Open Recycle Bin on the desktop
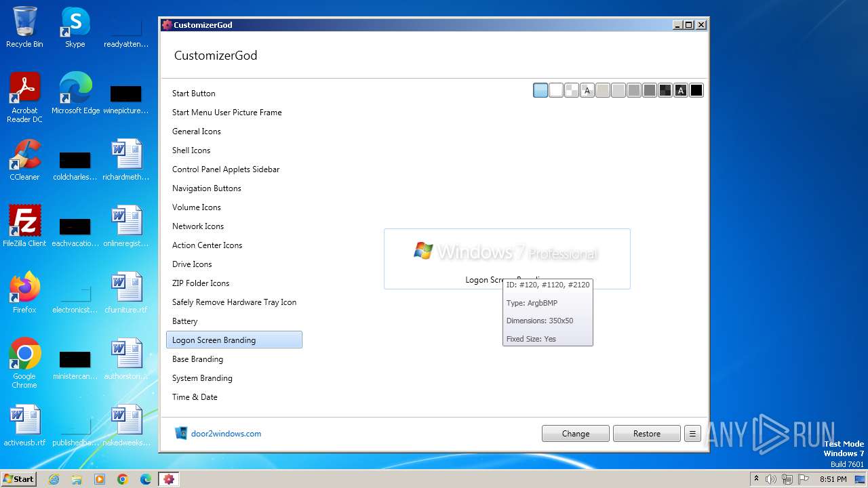Screen dimensions: 868x488 tap(24, 27)
